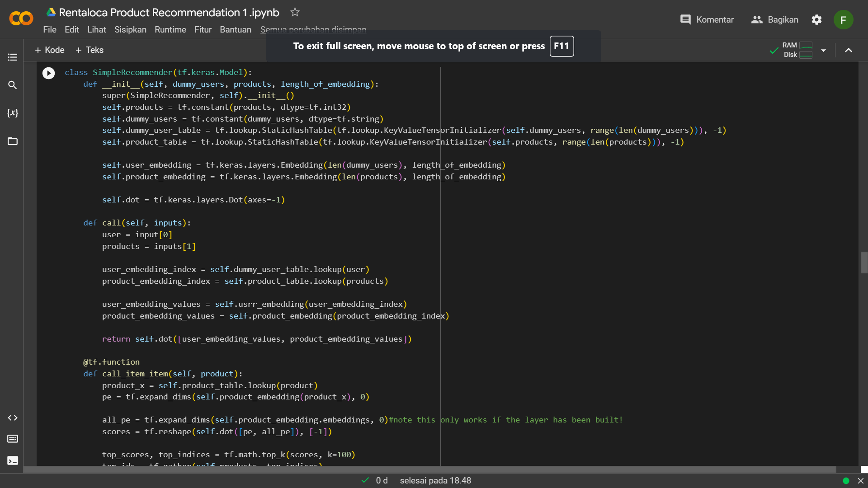Open the command palette icon
The height and width of the screenshot is (488, 868).
pyautogui.click(x=12, y=439)
